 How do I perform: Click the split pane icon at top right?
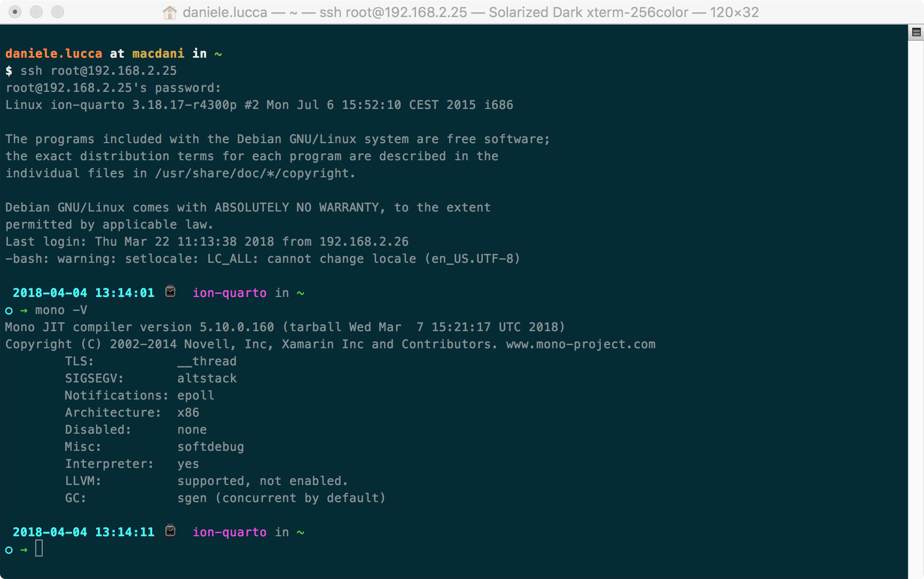click(x=916, y=33)
